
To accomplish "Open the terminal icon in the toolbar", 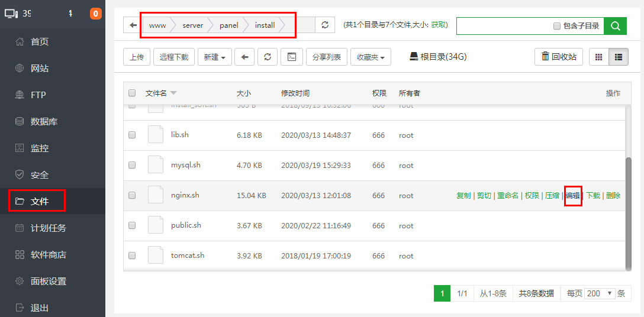I will 291,57.
